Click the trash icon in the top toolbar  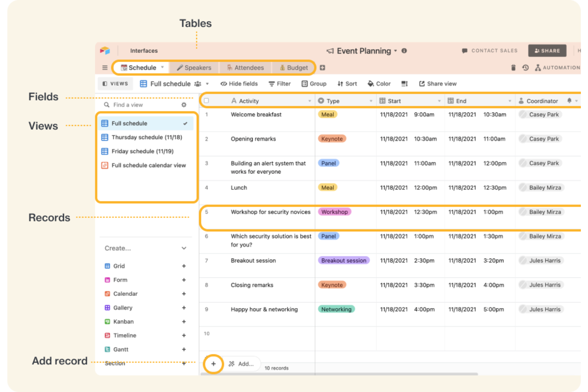pos(513,68)
